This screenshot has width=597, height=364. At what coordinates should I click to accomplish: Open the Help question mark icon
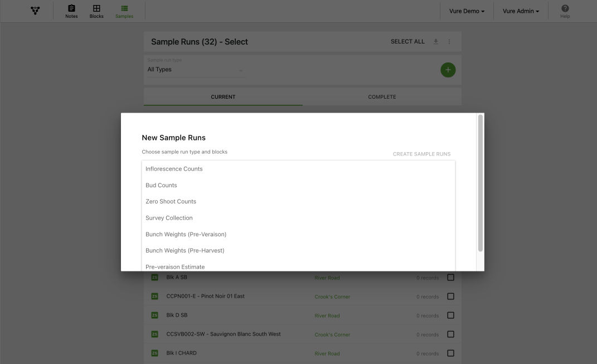coord(565,8)
